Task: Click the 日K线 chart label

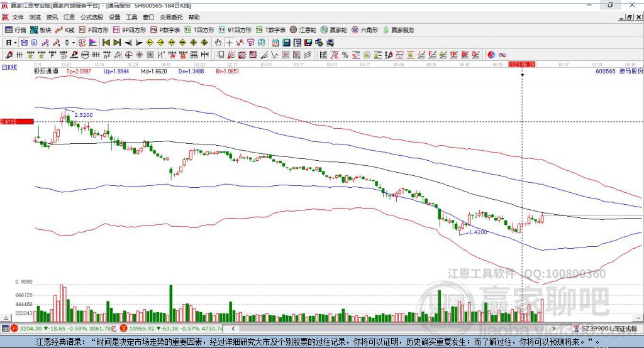Action: click(9, 68)
